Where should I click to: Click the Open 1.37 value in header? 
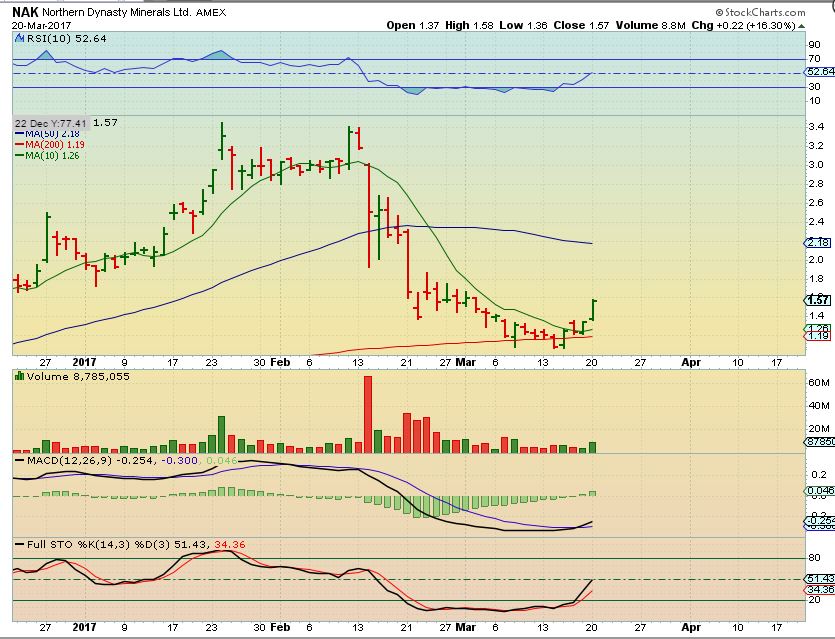413,25
